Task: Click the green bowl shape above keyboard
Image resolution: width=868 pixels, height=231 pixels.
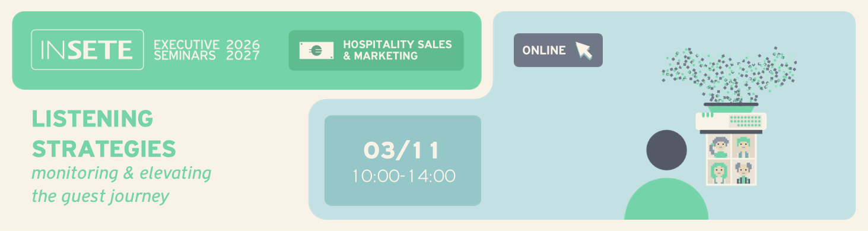Action: [731, 107]
